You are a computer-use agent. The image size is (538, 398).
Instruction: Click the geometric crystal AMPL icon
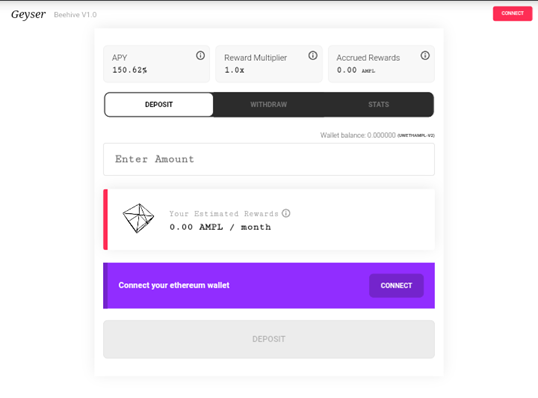(138, 218)
